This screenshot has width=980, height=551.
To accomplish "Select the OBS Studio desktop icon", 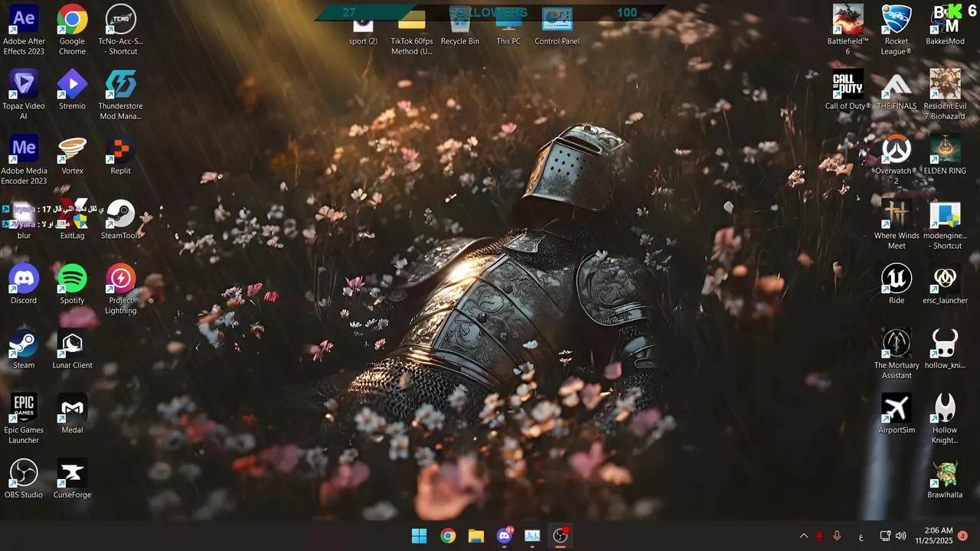I will [24, 479].
